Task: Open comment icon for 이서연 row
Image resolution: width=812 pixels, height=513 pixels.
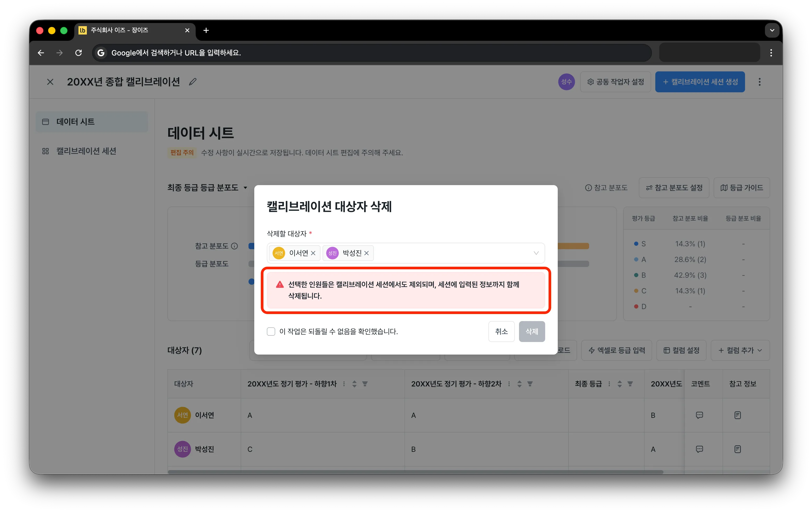Action: [699, 415]
